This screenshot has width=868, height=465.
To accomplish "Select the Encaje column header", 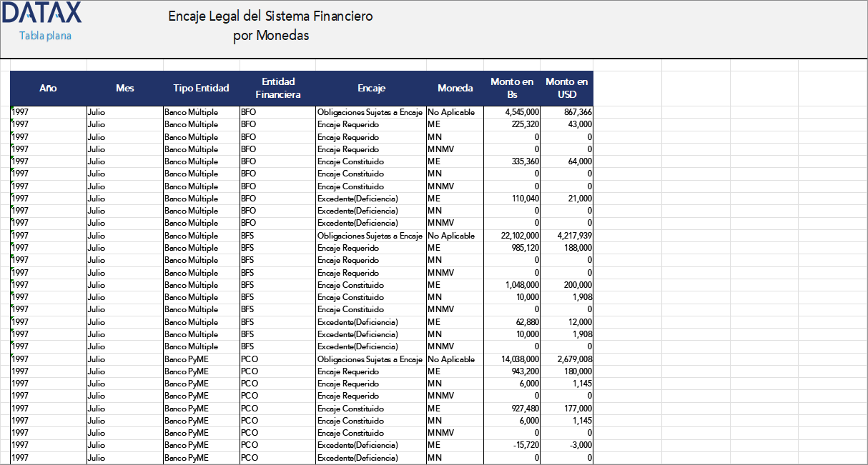I will pos(370,88).
